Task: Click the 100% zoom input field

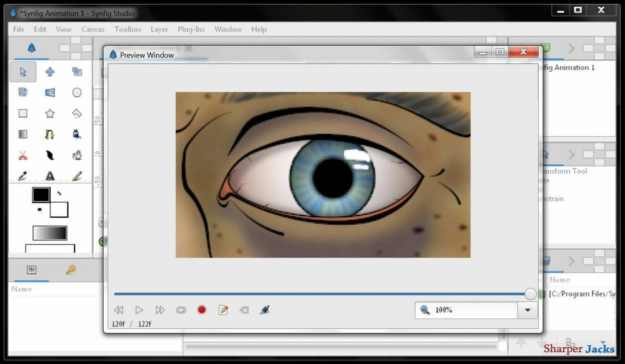Action: click(466, 310)
